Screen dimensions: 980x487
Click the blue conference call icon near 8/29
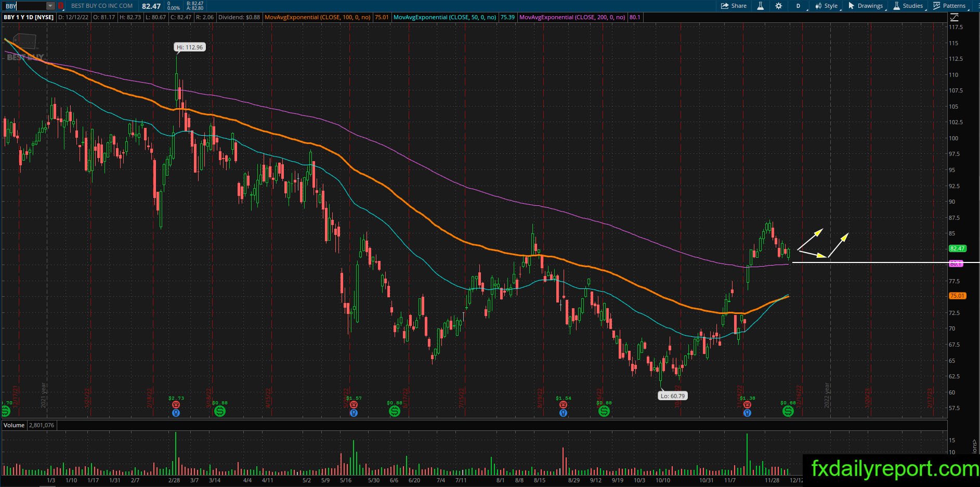563,413
